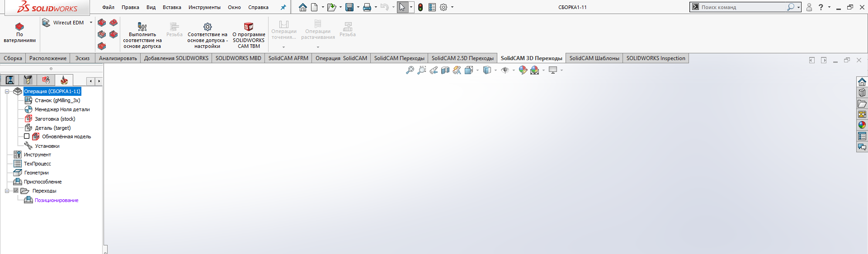This screenshot has width=868, height=254.
Task: Open Соответствие на основе допуска - настройки
Action: coord(208,35)
